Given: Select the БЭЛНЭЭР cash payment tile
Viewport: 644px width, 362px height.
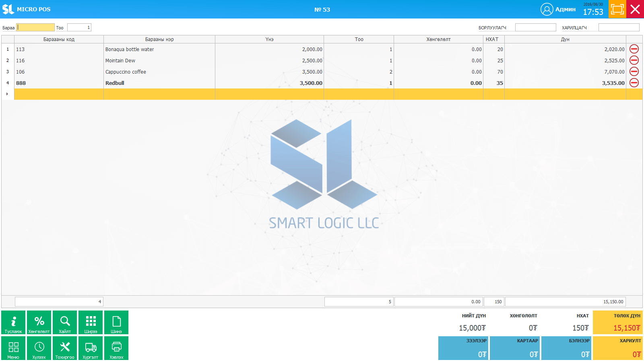Looking at the screenshot, I should (x=566, y=348).
